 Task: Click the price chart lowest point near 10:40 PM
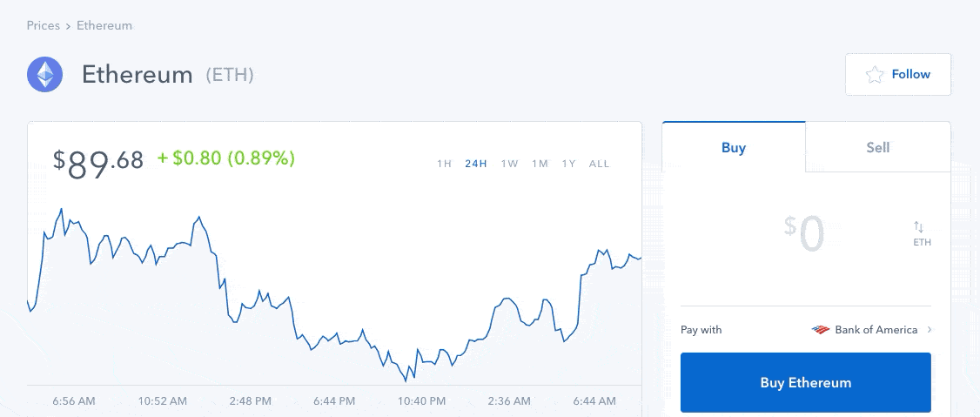[x=406, y=380]
